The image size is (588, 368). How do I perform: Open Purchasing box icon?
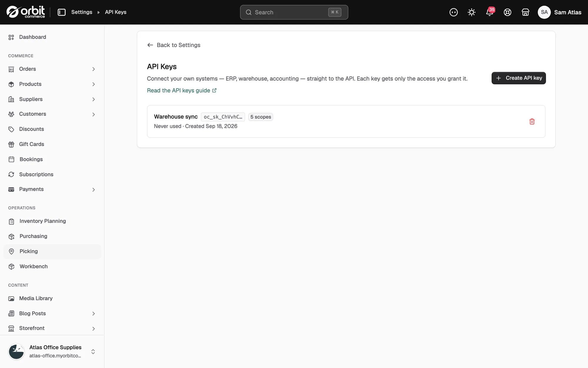coord(11,236)
